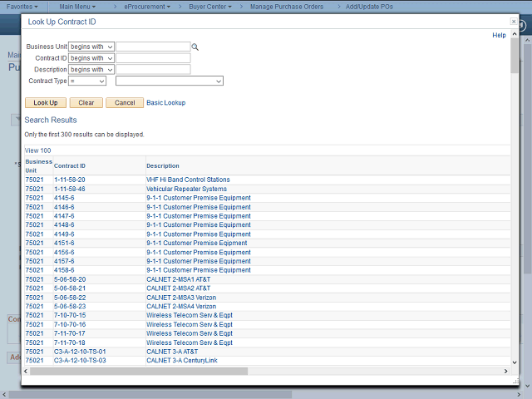Open the Contract Type value dropdown

[x=170, y=81]
